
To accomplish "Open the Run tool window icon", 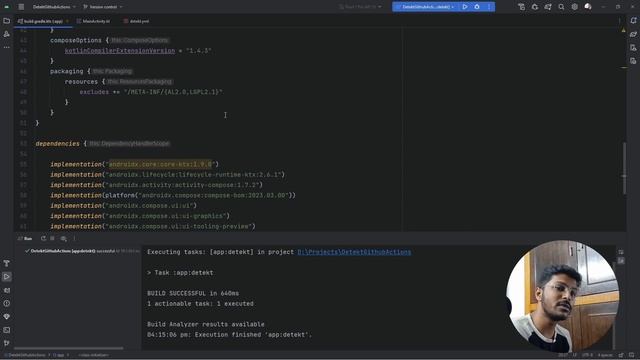I will pyautogui.click(x=7, y=277).
